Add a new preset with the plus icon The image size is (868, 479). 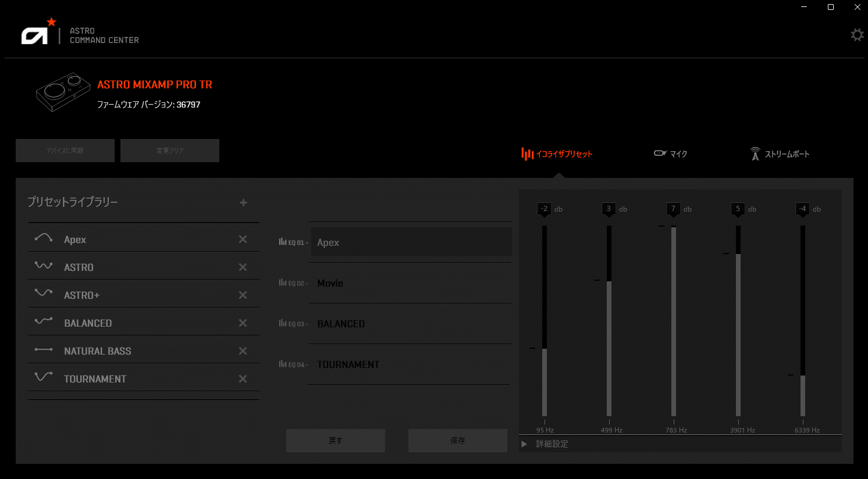coord(243,202)
